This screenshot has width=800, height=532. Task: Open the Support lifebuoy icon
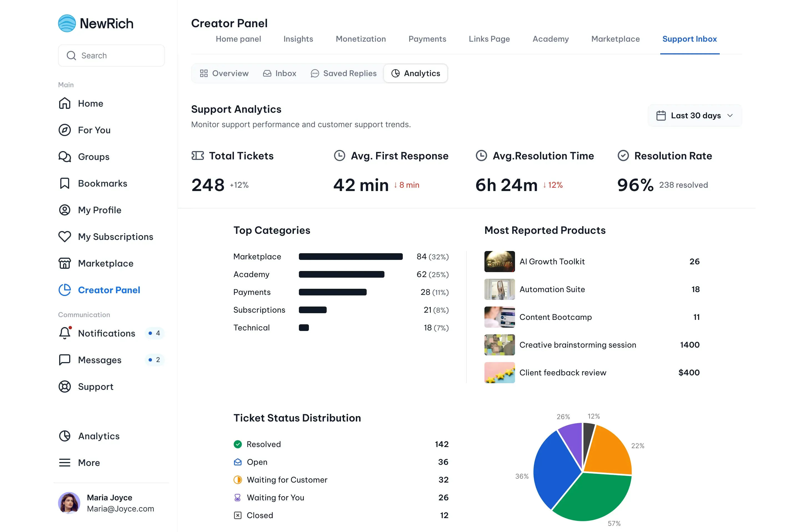64,387
